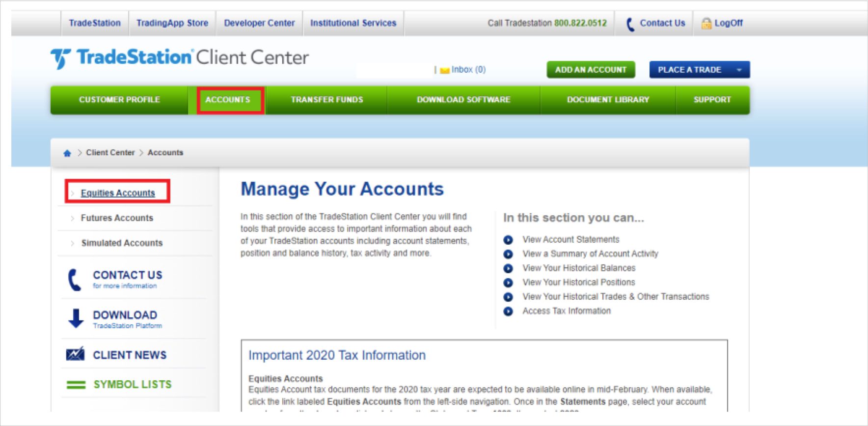Viewport: 868px width, 426px height.
Task: Click the Client News chart icon
Action: pos(75,354)
